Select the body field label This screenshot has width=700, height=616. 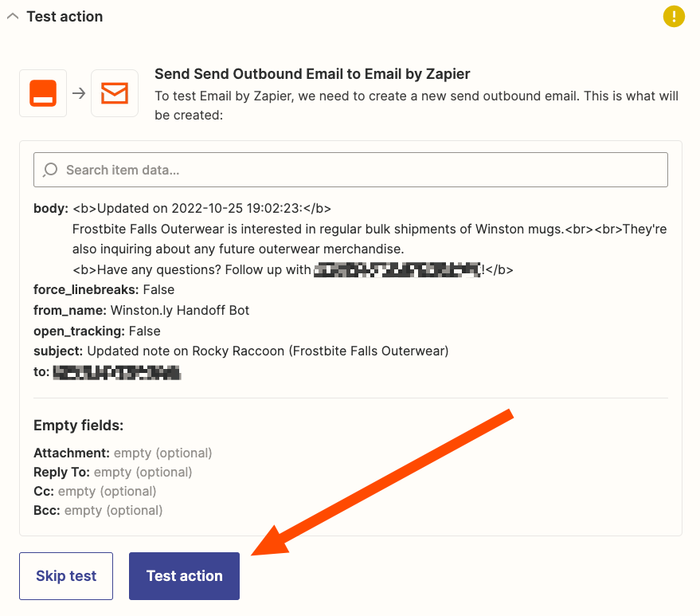51,209
